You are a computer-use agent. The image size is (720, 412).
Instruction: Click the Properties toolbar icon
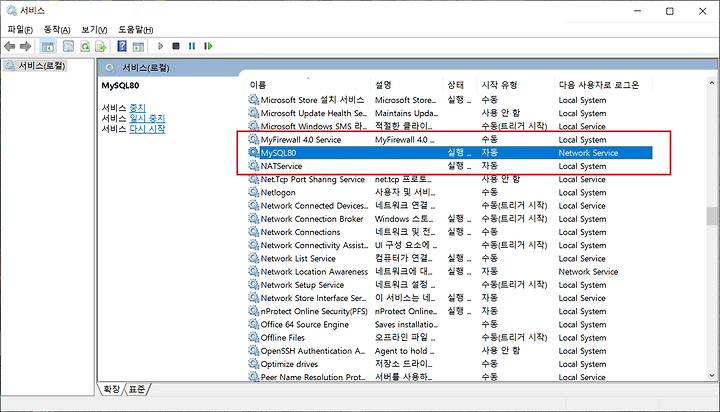click(x=68, y=46)
